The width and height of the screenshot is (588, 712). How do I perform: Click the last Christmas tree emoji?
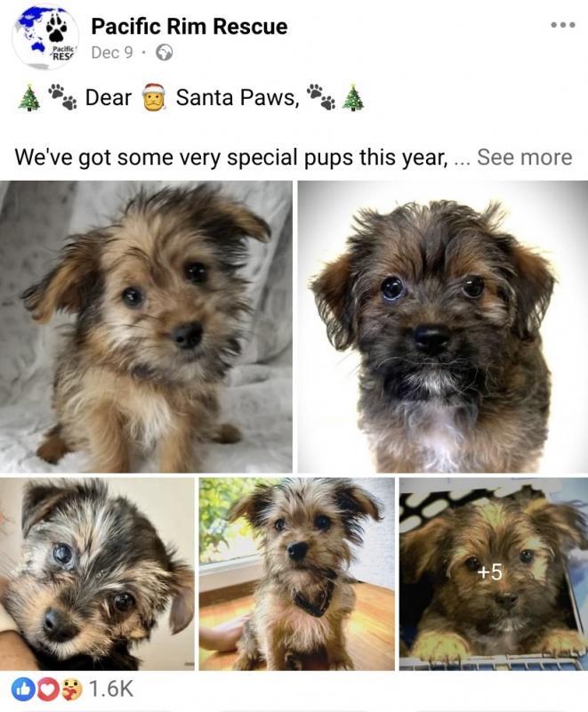pos(353,97)
